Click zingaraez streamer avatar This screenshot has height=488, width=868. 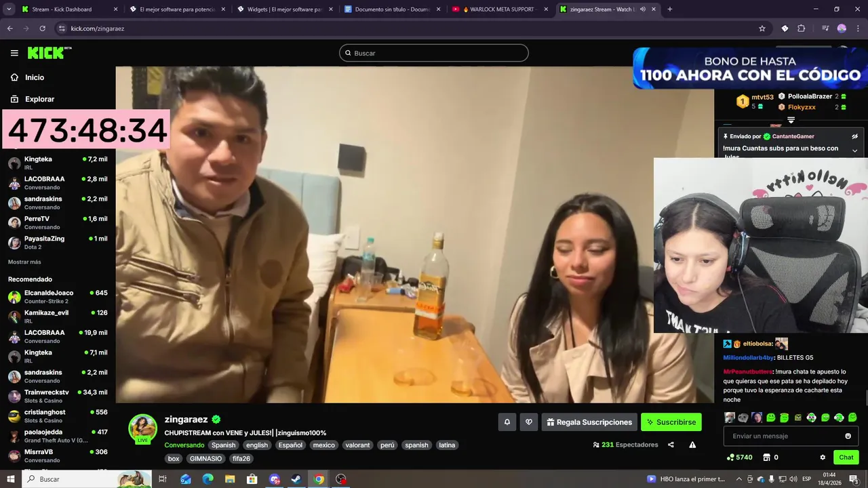click(142, 428)
